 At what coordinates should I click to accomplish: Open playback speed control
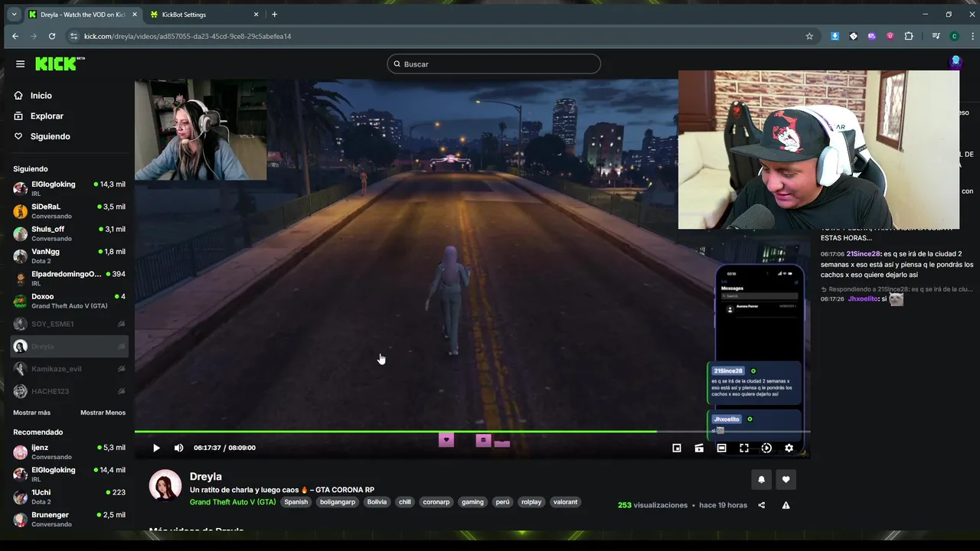click(766, 448)
